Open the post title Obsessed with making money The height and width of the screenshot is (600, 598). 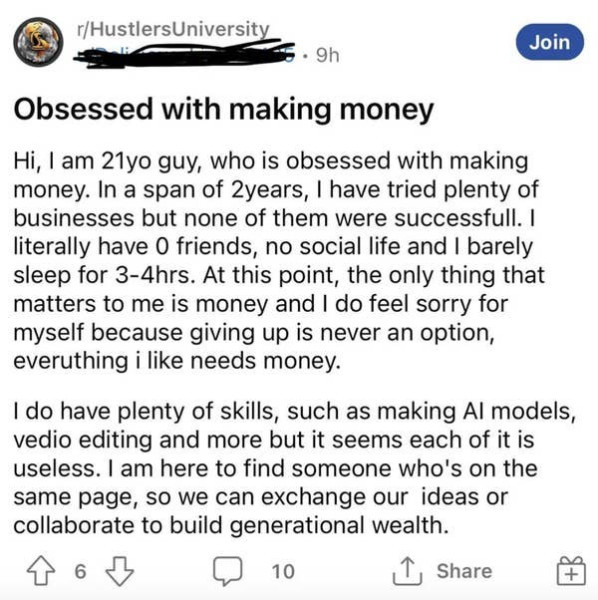[224, 110]
